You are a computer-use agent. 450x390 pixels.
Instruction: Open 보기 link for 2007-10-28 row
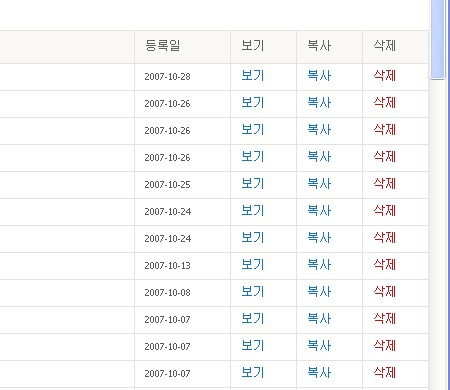253,76
